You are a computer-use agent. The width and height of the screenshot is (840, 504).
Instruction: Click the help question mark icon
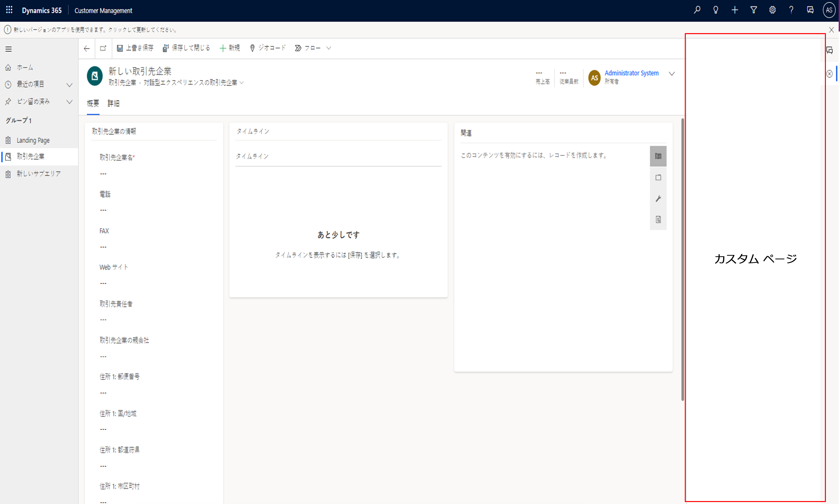click(x=791, y=10)
